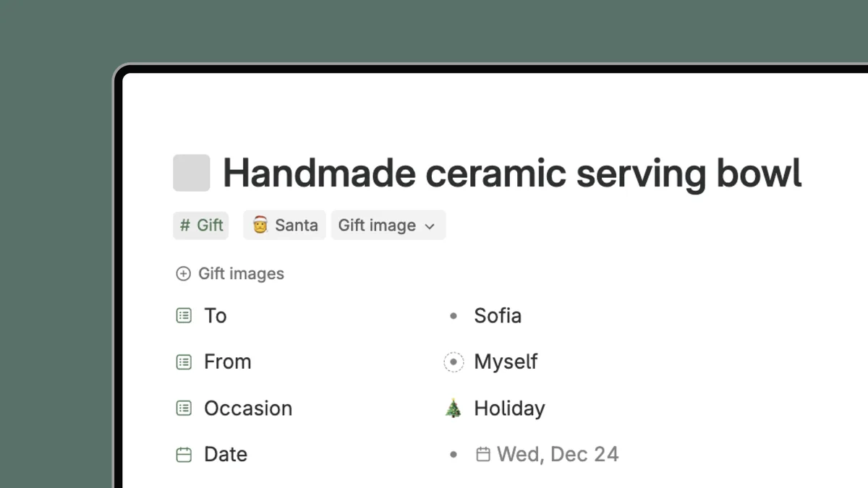Screen dimensions: 868x488
Task: Click the From property list icon
Action: (x=184, y=361)
